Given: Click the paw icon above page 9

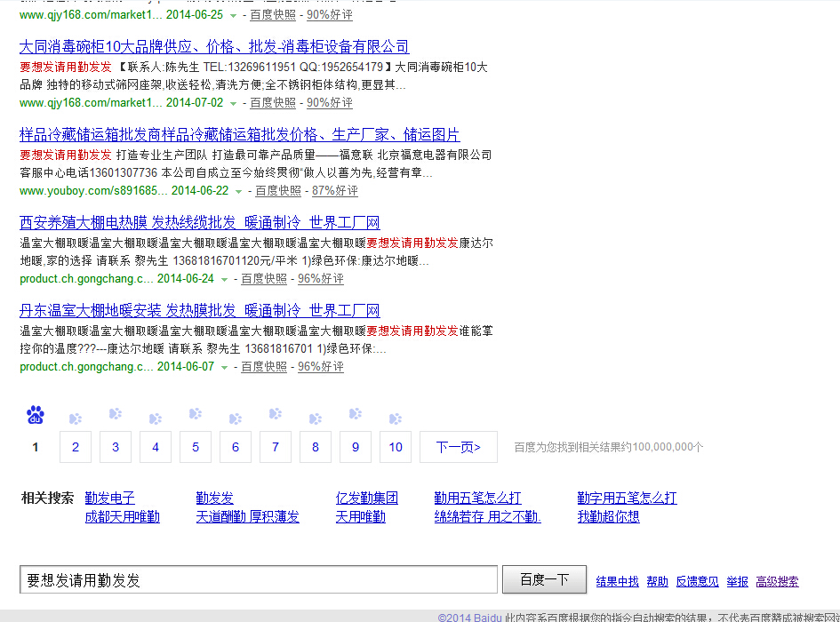Looking at the screenshot, I should pos(356,413).
